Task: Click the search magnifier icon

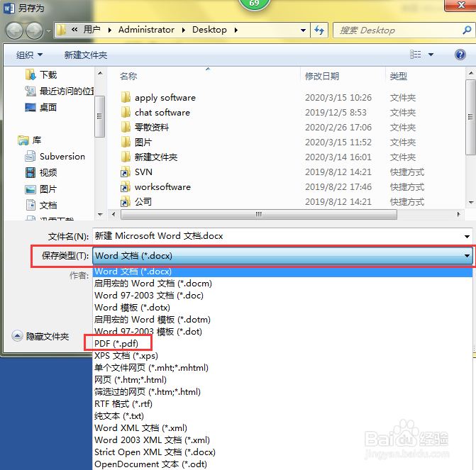Action: (x=467, y=30)
